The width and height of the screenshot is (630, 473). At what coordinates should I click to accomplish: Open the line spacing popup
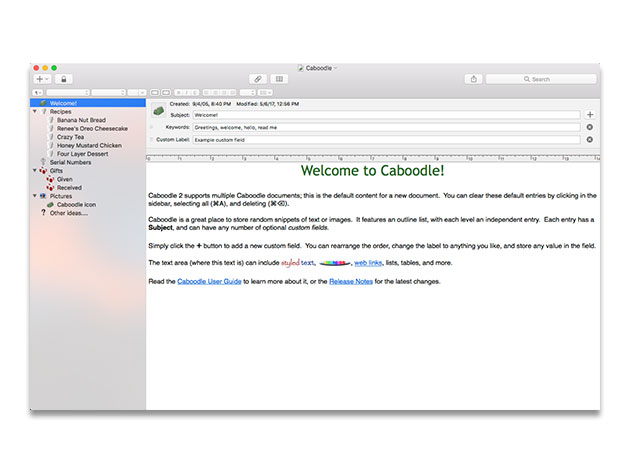pyautogui.click(x=248, y=92)
